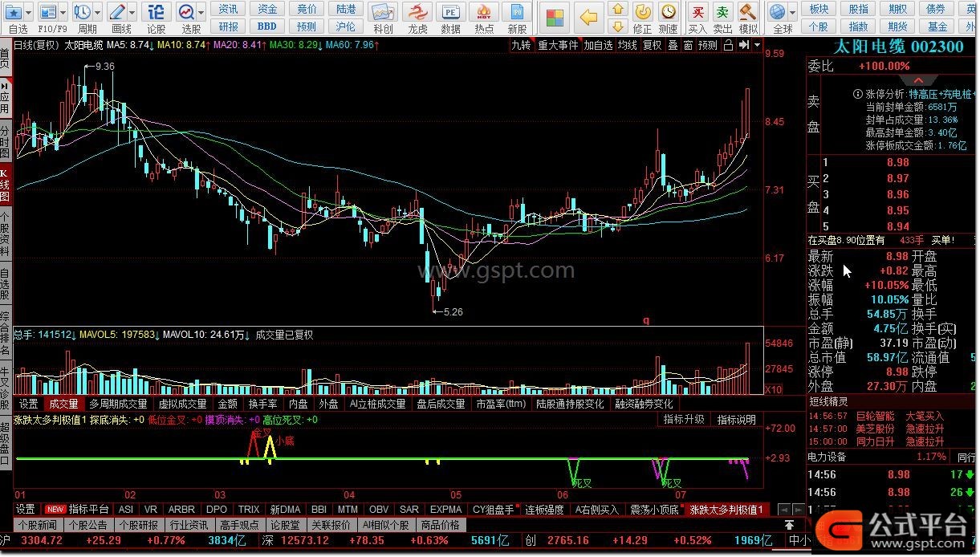Click the lock icon in chart toolbar
This screenshot has height=557, width=980.
click(728, 46)
